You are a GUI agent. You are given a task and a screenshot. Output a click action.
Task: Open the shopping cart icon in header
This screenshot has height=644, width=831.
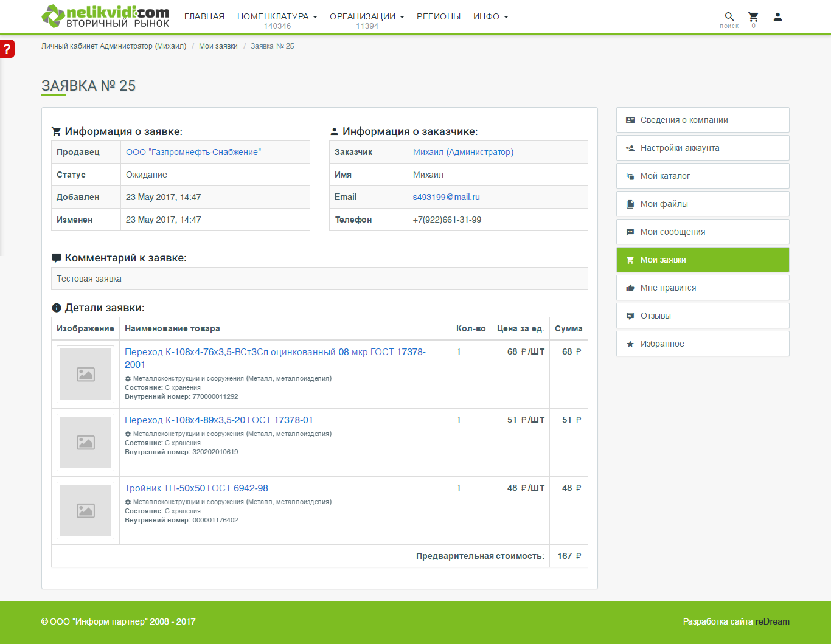click(x=753, y=16)
